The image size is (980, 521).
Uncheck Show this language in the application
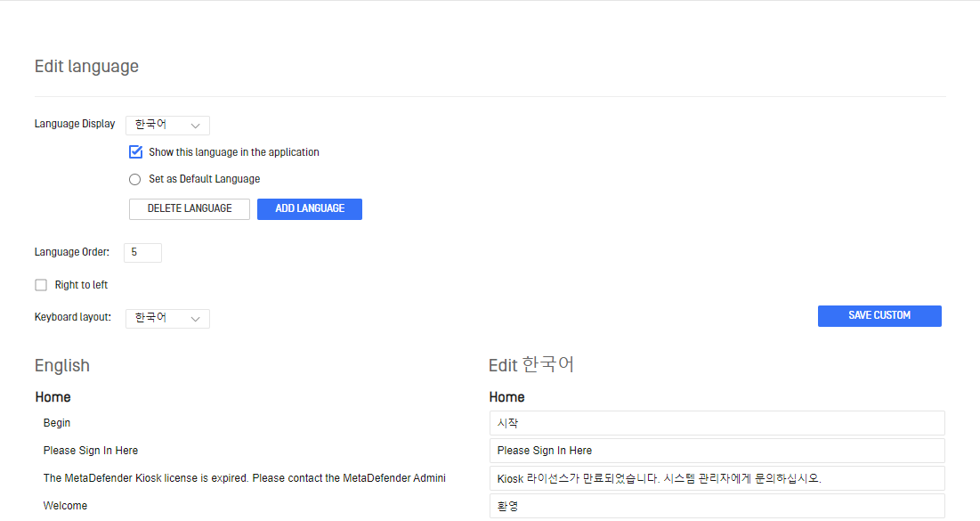pyautogui.click(x=135, y=152)
